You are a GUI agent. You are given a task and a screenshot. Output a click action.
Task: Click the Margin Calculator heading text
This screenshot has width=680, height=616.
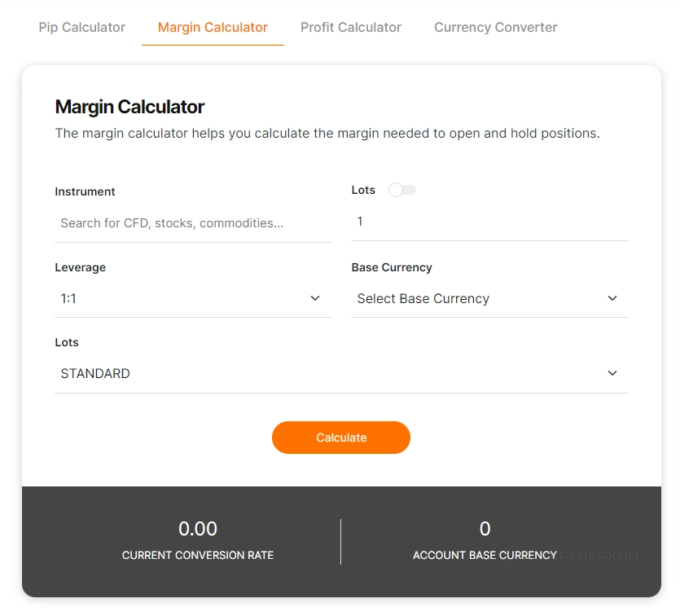coord(129,107)
